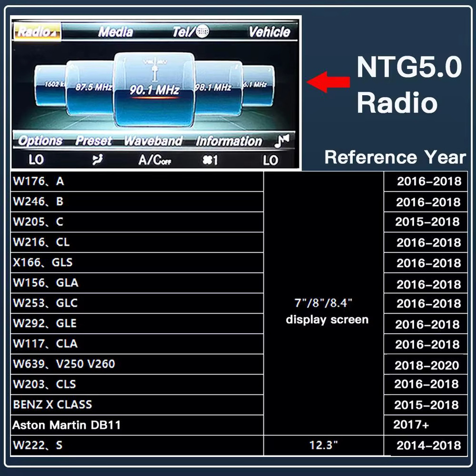The height and width of the screenshot is (476, 476).
Task: Click the 2014–2018 year cell
Action: coord(426,446)
